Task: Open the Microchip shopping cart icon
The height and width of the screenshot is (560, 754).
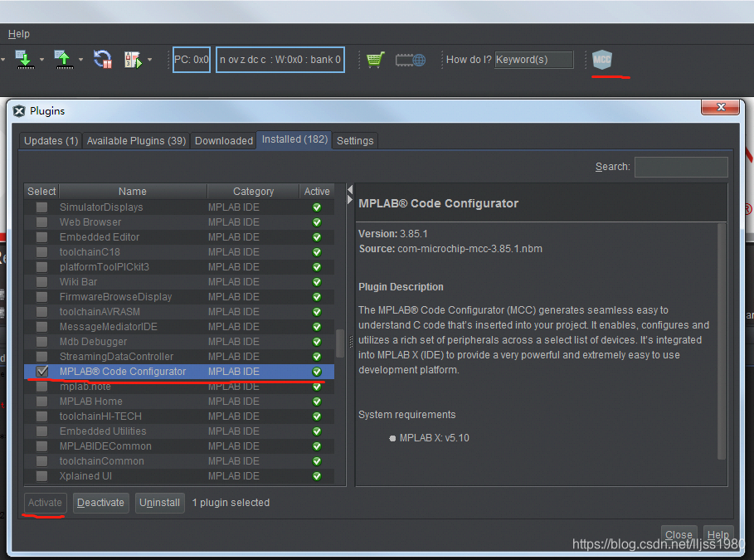Action: point(375,60)
